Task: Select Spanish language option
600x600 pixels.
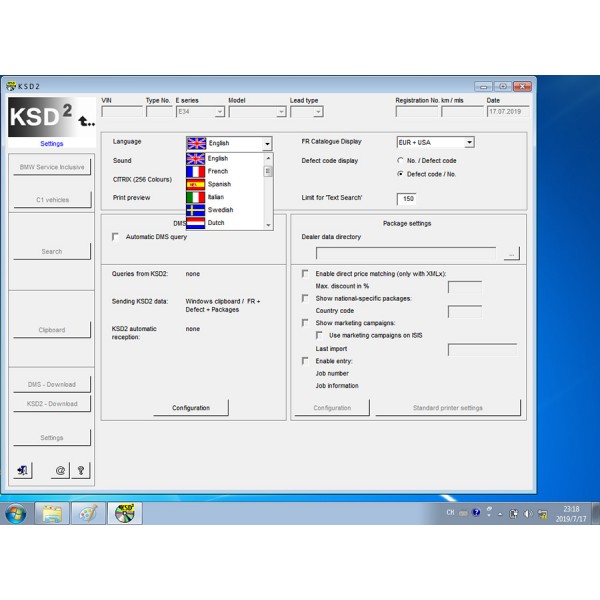Action: [x=225, y=184]
